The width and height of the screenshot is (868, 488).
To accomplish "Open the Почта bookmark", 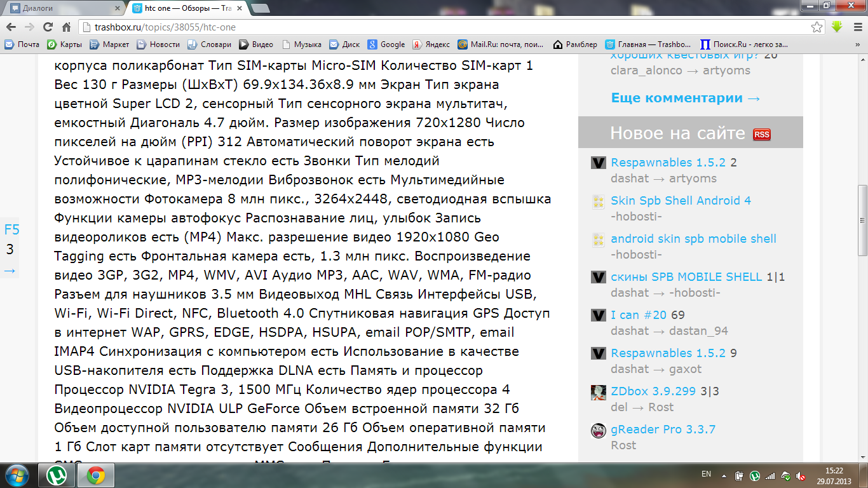I will [22, 44].
